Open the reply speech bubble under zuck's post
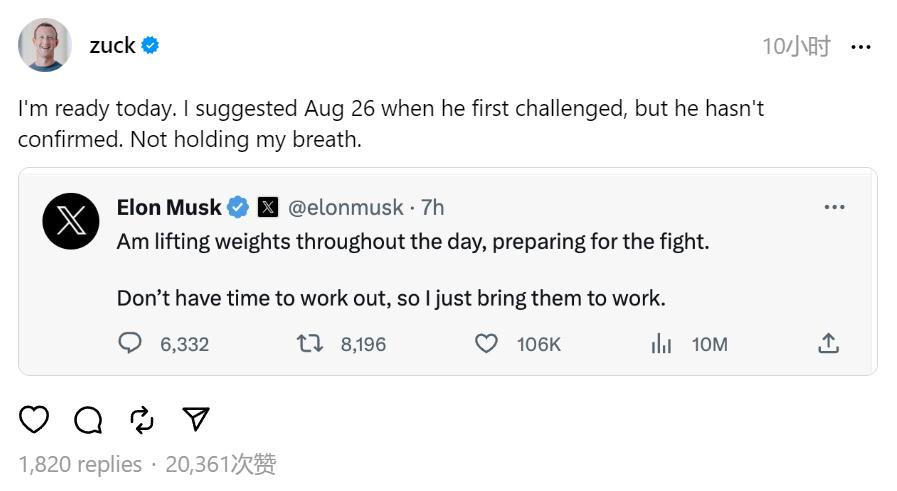This screenshot has height=491, width=897. pos(88,420)
